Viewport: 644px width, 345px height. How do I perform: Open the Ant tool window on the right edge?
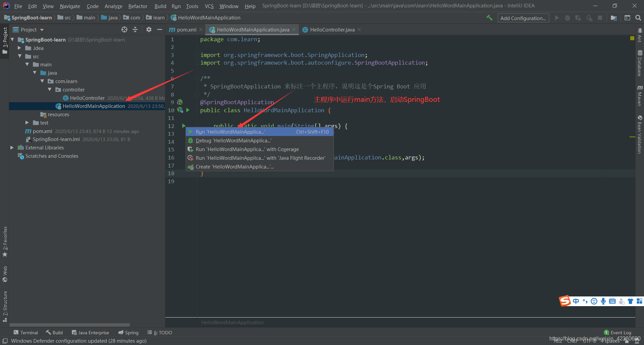click(x=640, y=35)
